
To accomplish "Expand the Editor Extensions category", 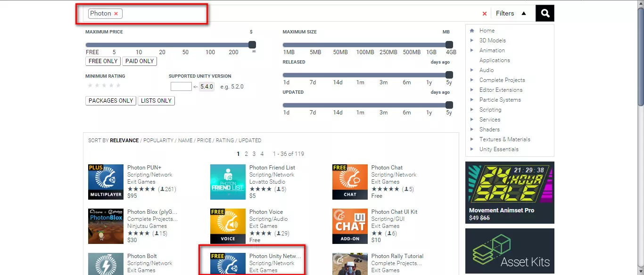I will 501,90.
